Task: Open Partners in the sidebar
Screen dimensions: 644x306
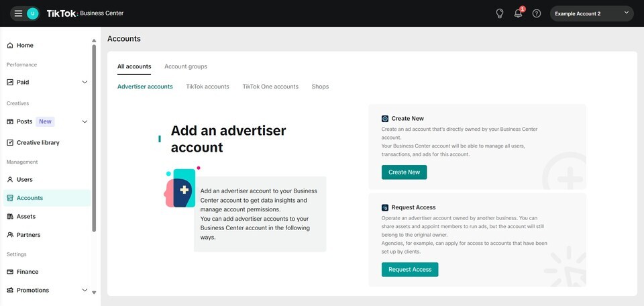Action: point(28,235)
